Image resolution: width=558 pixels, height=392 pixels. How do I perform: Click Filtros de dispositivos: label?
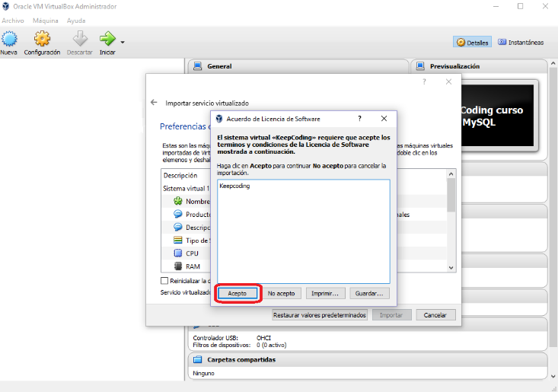[222, 345]
